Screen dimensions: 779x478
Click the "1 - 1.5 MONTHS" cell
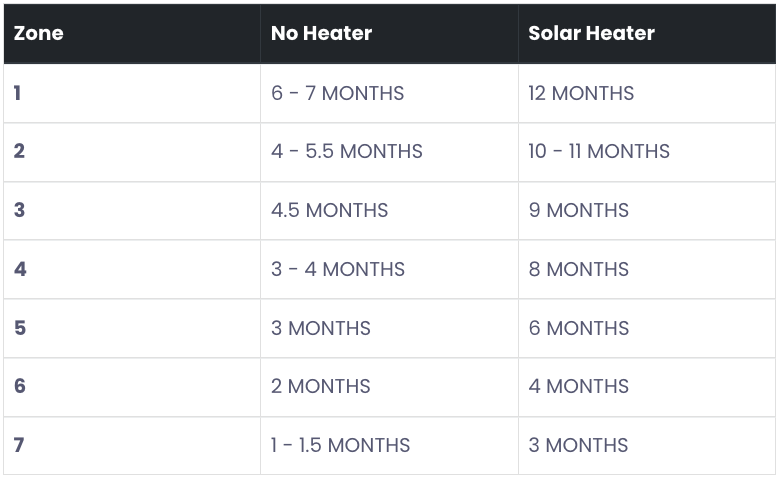pyautogui.click(x=340, y=445)
